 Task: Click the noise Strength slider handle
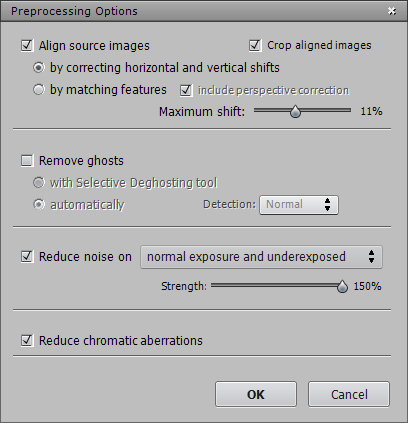[x=342, y=287]
